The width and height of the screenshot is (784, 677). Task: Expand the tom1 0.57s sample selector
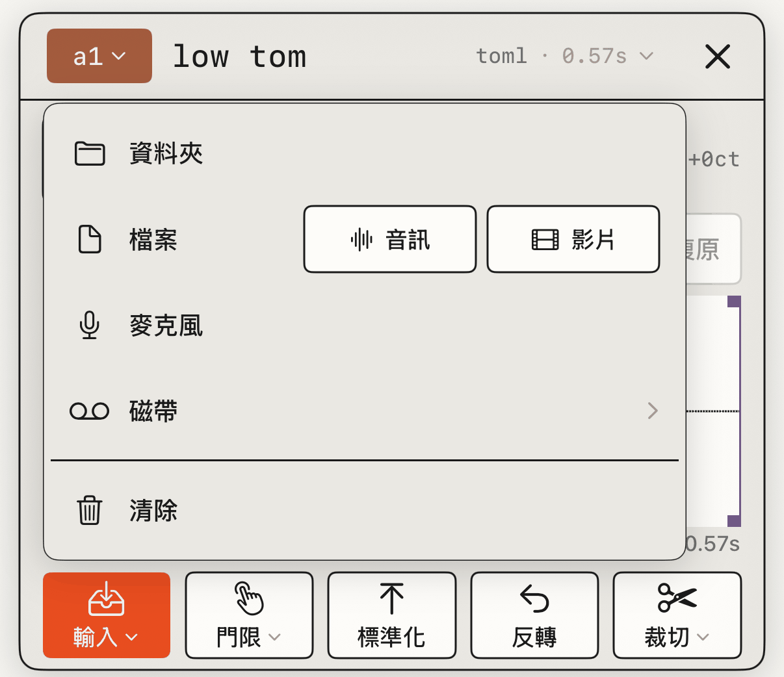[x=564, y=56]
